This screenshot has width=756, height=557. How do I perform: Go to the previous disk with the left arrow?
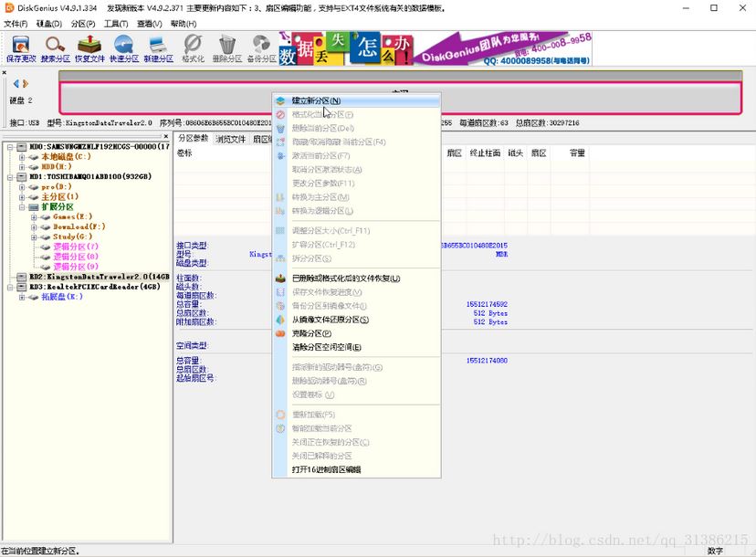[16, 84]
